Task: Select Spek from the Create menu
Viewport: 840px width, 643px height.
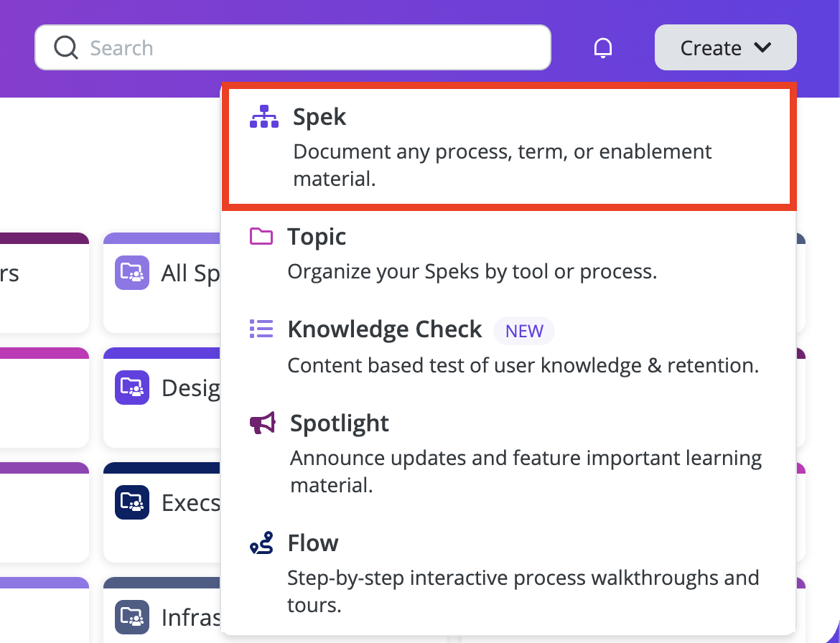Action: [x=319, y=116]
